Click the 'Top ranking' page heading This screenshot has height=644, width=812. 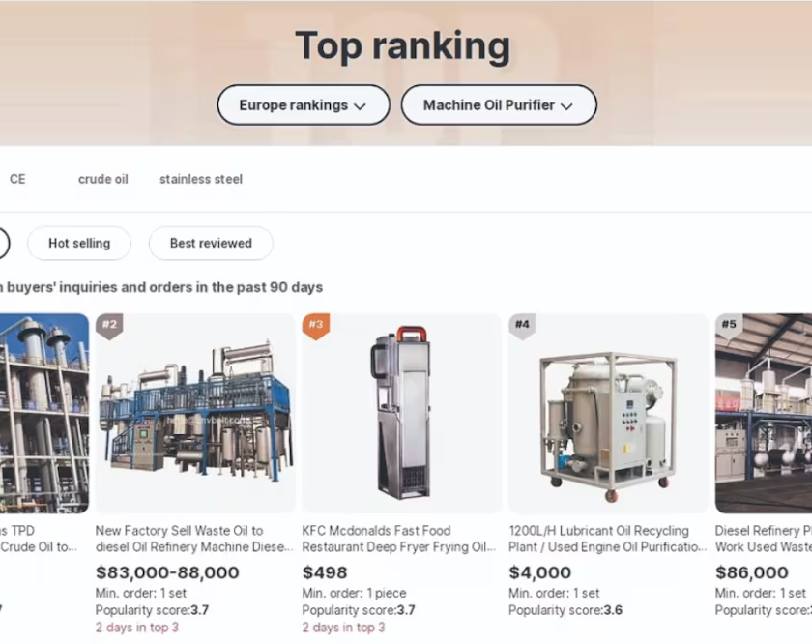[403, 46]
